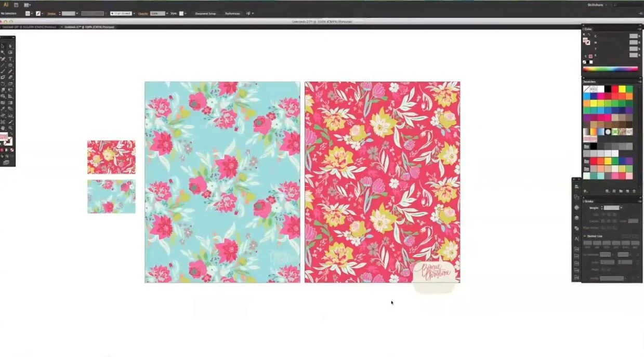Open the brush definition dropdown
This screenshot has width=644, height=357.
click(134, 14)
